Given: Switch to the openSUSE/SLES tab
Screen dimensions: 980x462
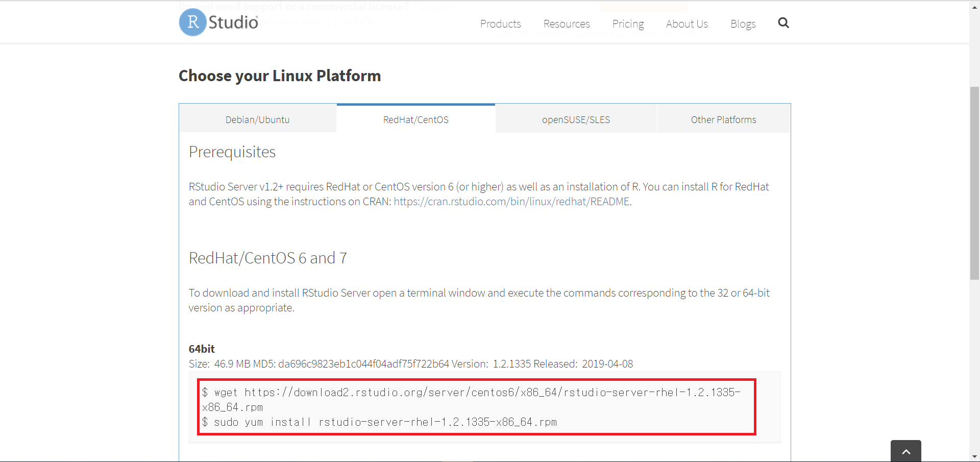Looking at the screenshot, I should point(576,119).
